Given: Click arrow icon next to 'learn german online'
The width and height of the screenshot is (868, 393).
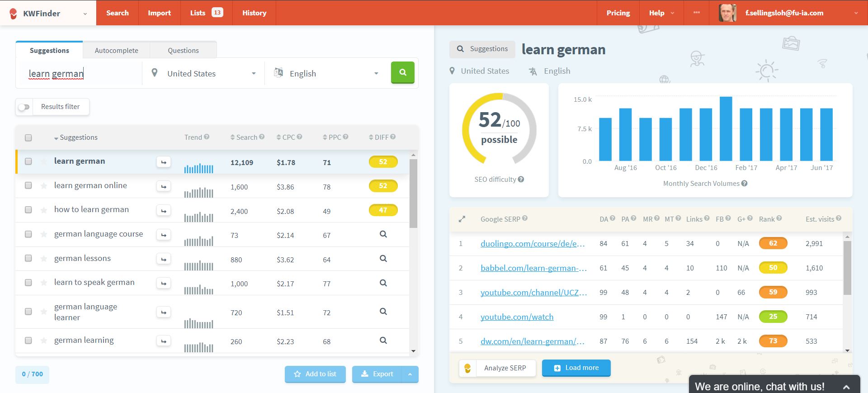Looking at the screenshot, I should click(x=164, y=186).
